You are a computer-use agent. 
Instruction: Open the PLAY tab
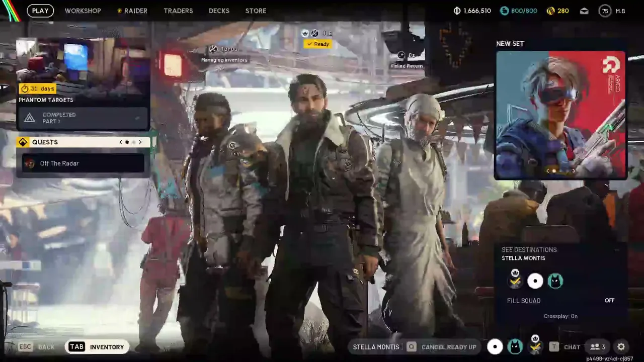(x=40, y=11)
